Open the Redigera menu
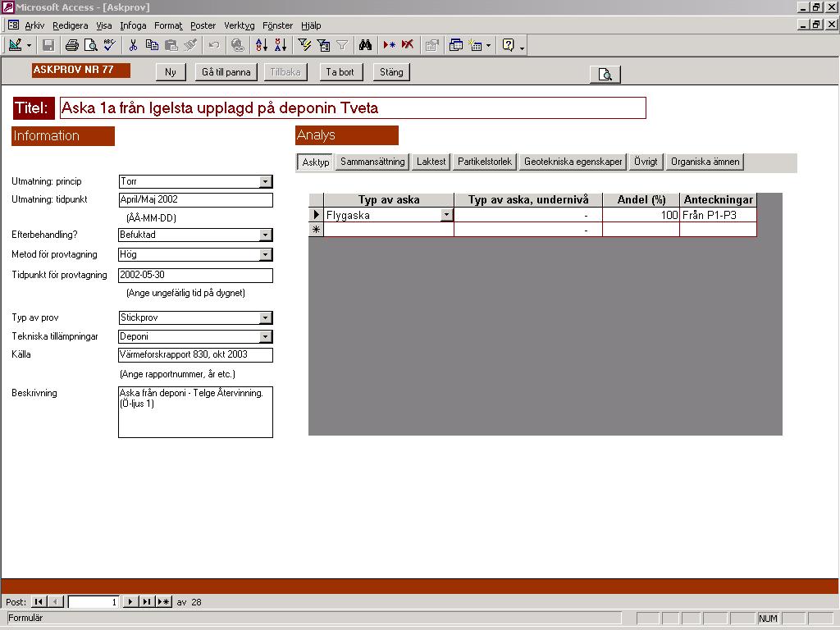This screenshot has height=630, width=840. point(71,25)
